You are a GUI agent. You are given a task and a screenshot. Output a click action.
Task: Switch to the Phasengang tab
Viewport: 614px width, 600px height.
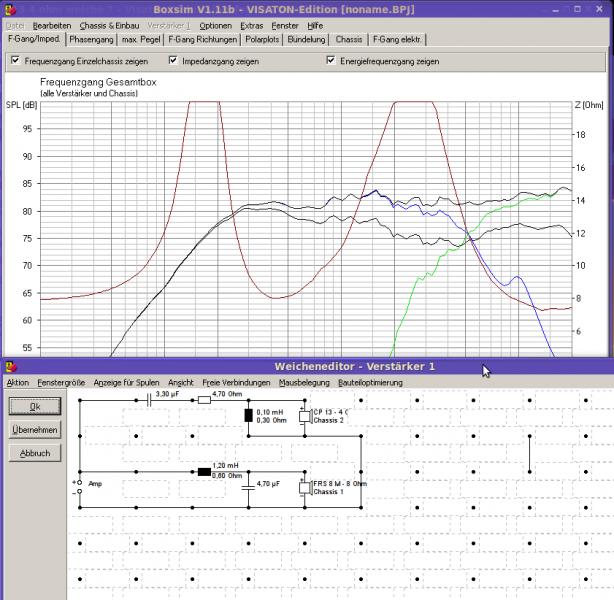pyautogui.click(x=91, y=40)
